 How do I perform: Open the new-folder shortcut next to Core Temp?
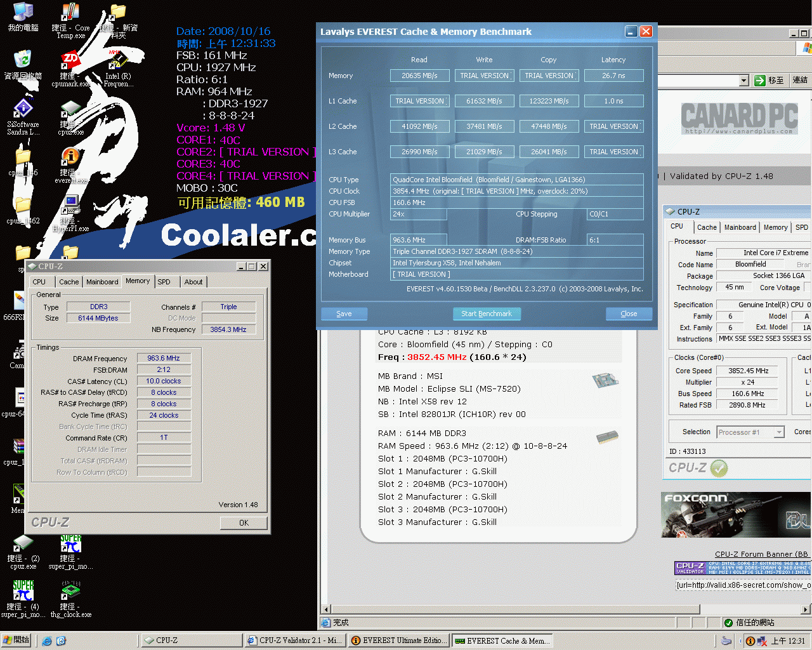tap(118, 13)
